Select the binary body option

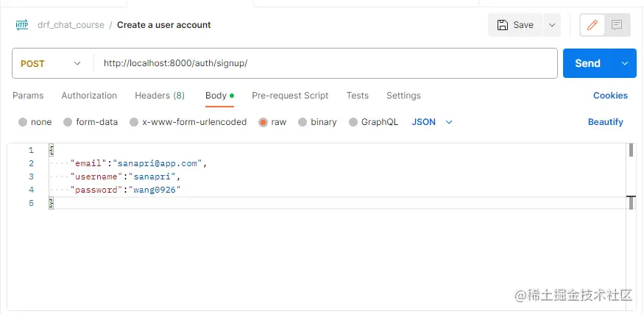[317, 122]
